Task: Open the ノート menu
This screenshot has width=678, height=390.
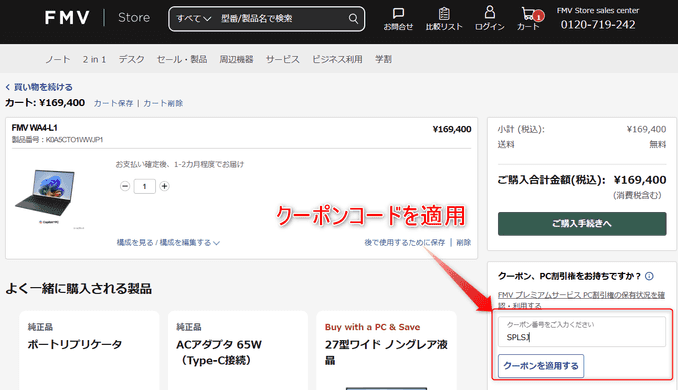Action: [x=58, y=59]
